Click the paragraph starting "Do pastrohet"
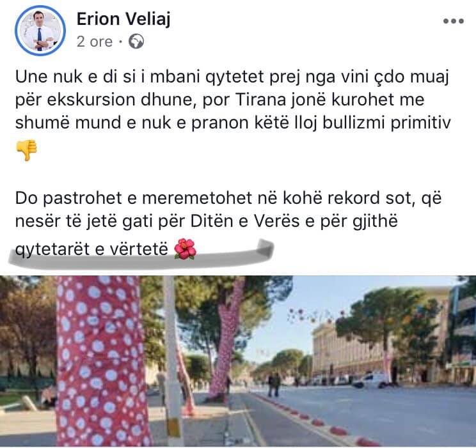Image resolution: width=476 pixels, height=448 pixels. point(228,223)
